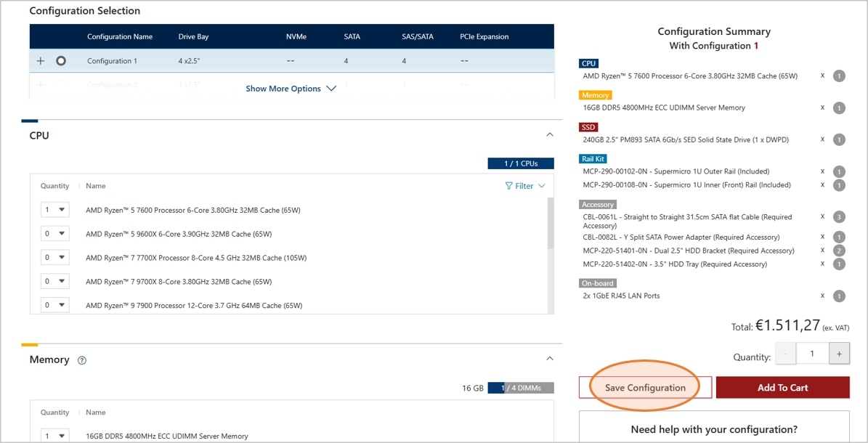Click the 1 / 1 CPUs progress indicator

[x=520, y=163]
